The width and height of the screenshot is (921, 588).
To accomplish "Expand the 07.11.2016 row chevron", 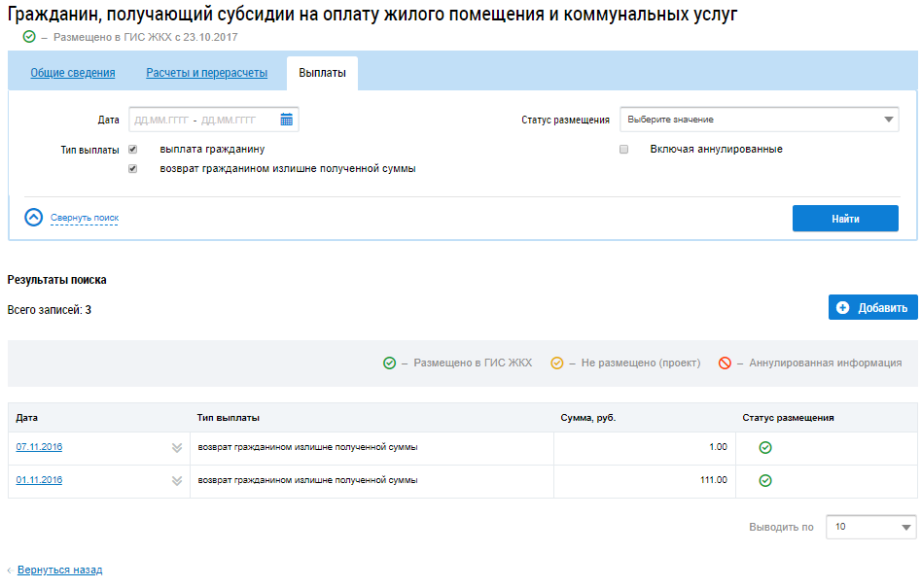I will [177, 448].
